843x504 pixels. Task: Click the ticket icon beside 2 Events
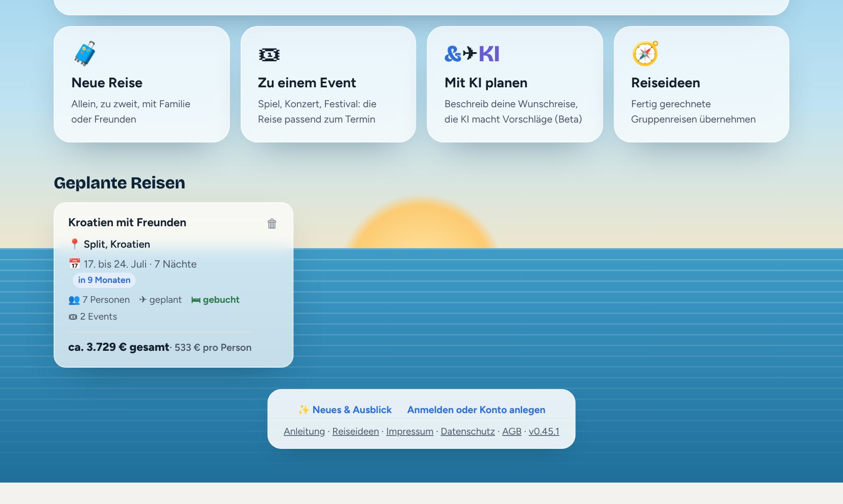click(x=73, y=317)
